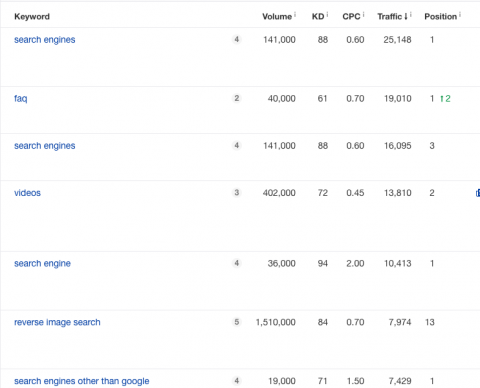Click traffic value 7,429 in last row
This screenshot has height=388, width=480.
tap(400, 381)
